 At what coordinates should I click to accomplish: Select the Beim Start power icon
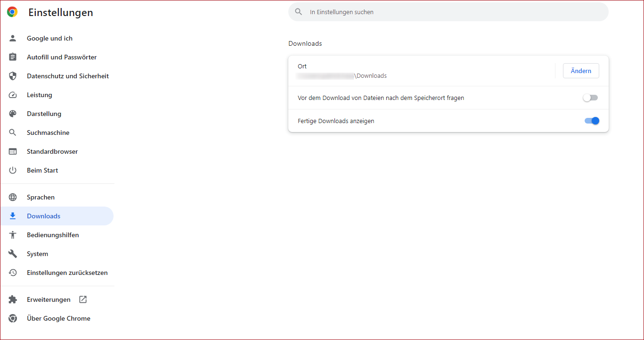coord(13,170)
